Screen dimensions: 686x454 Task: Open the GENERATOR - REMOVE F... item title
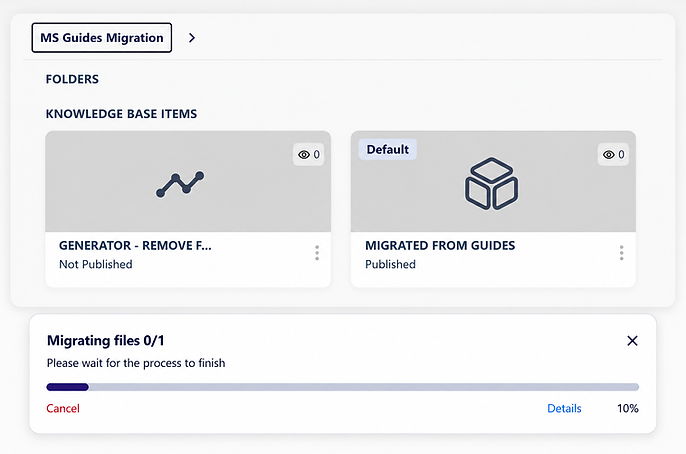coord(135,246)
